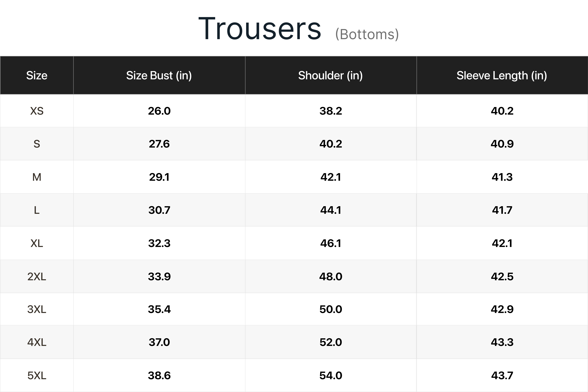Click the (Bottoms) subtitle text
This screenshot has width=588, height=392.
[x=367, y=34]
